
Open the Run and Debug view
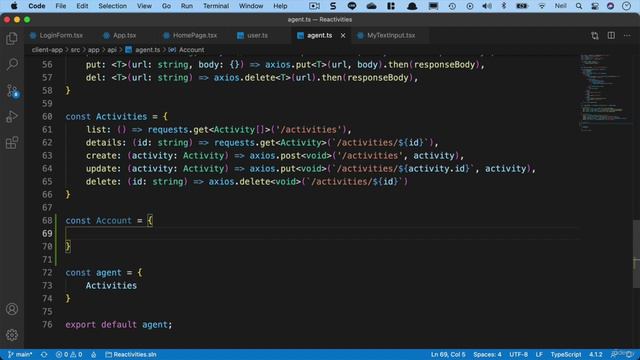click(x=12, y=117)
